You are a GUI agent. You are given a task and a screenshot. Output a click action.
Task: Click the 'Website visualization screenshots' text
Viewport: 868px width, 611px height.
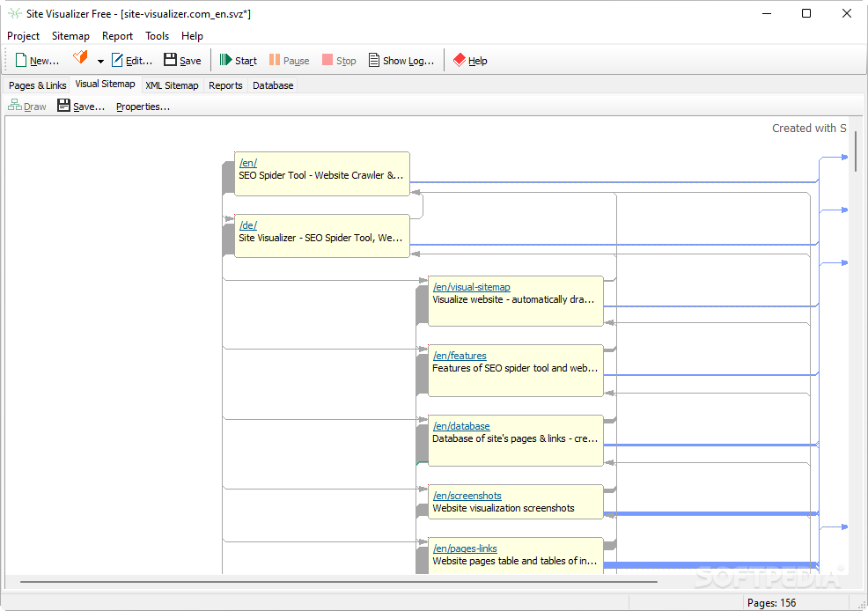click(504, 508)
